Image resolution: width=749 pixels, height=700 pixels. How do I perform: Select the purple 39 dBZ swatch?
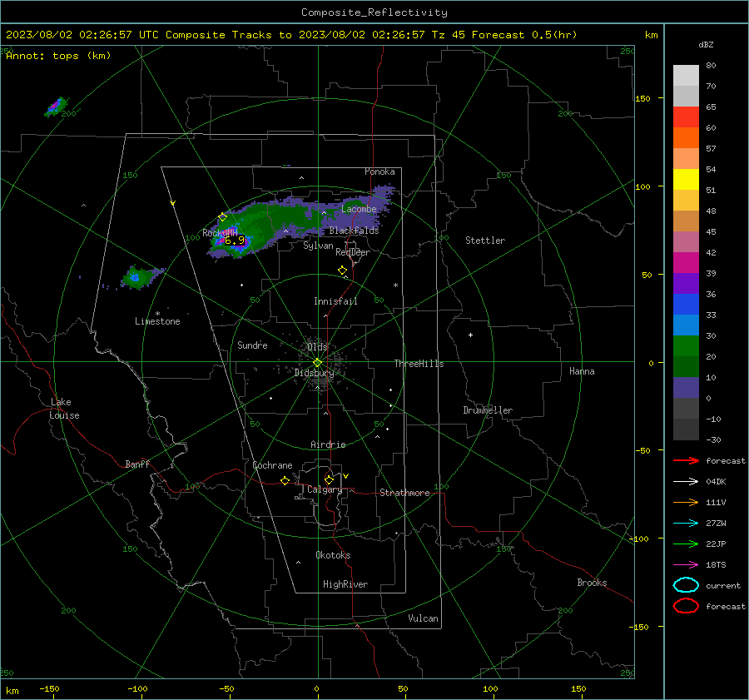tap(686, 283)
